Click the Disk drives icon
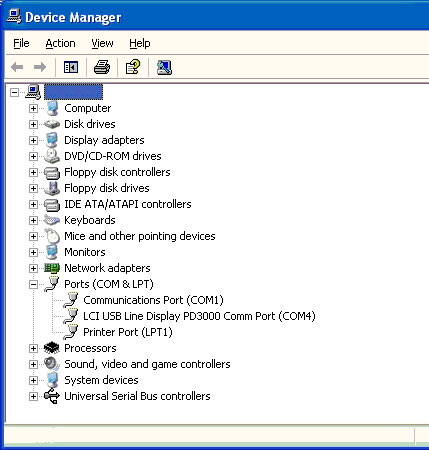 (x=52, y=124)
